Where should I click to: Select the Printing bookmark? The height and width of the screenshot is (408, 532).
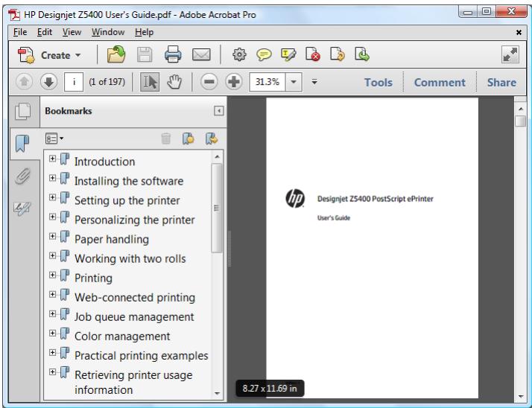coord(93,278)
